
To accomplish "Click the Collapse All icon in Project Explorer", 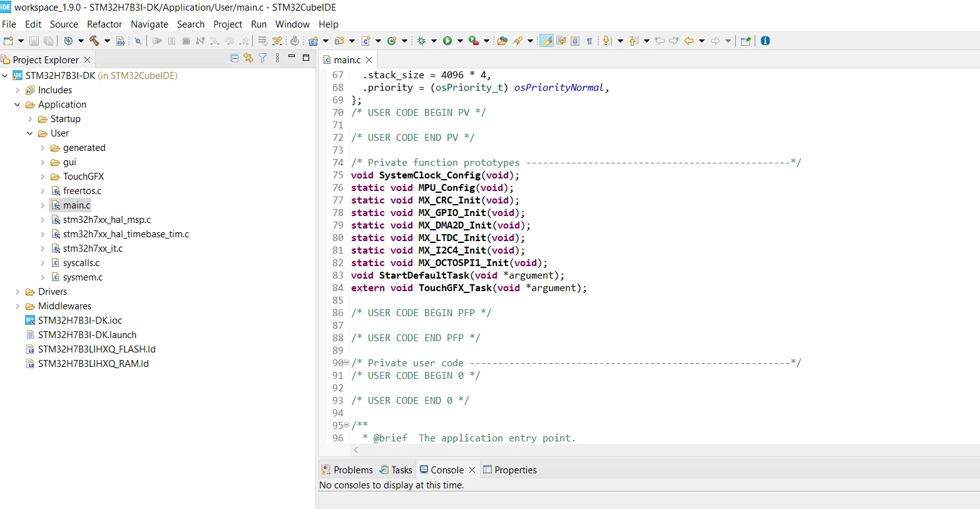I will pyautogui.click(x=235, y=58).
